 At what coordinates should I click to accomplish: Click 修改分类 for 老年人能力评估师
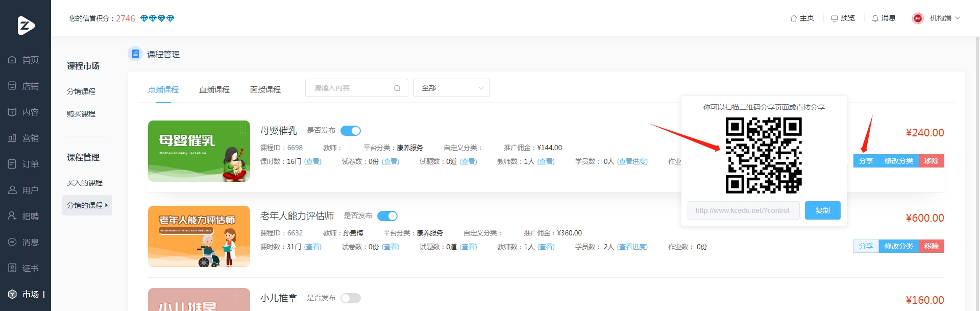(899, 246)
